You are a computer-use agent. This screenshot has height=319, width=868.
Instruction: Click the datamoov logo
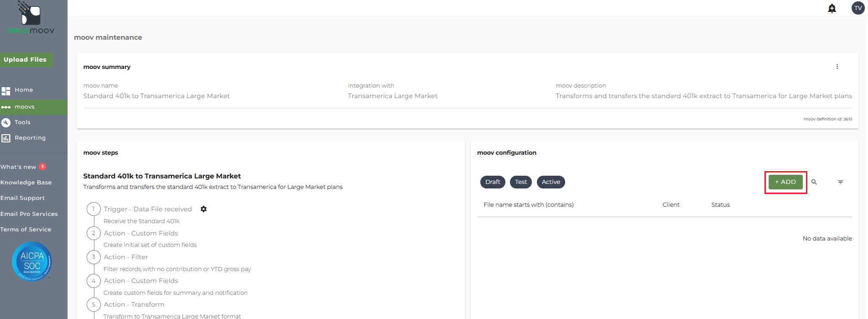tap(31, 18)
